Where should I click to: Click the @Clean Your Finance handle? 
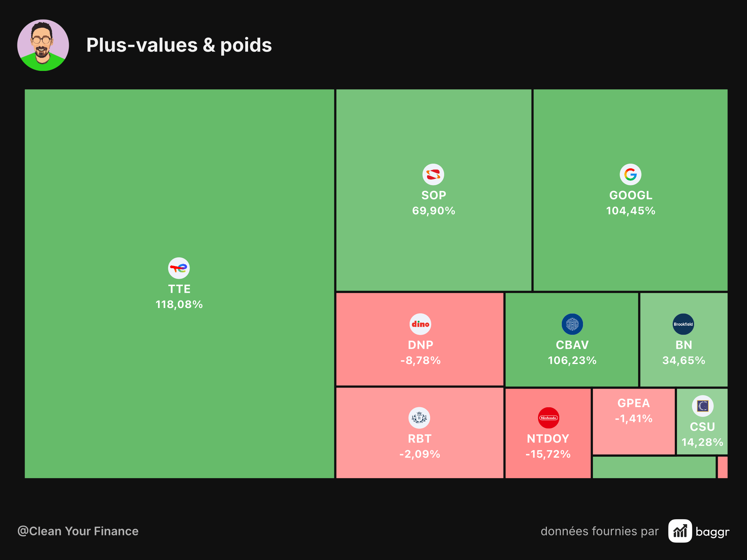click(78, 531)
